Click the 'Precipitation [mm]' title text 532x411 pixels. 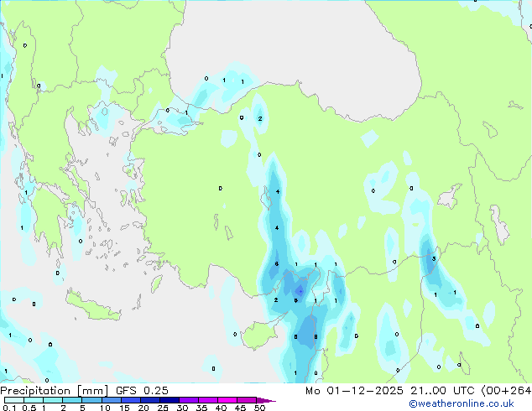tap(55, 391)
